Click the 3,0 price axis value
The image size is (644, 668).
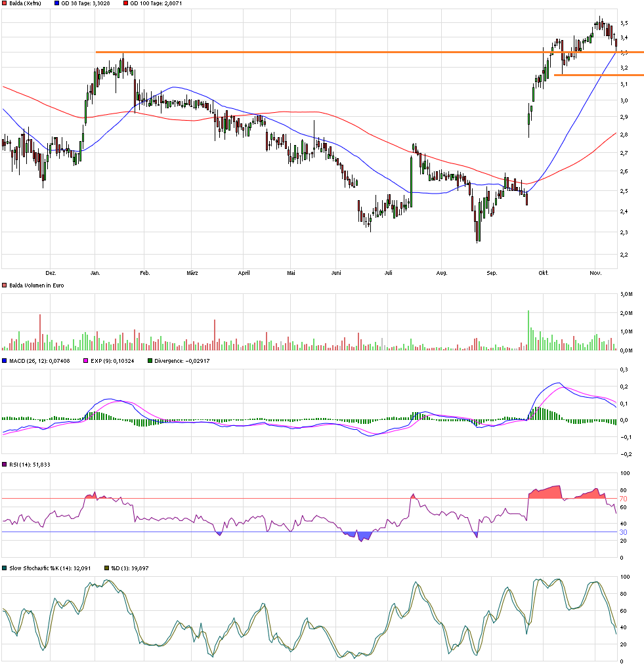[x=624, y=100]
